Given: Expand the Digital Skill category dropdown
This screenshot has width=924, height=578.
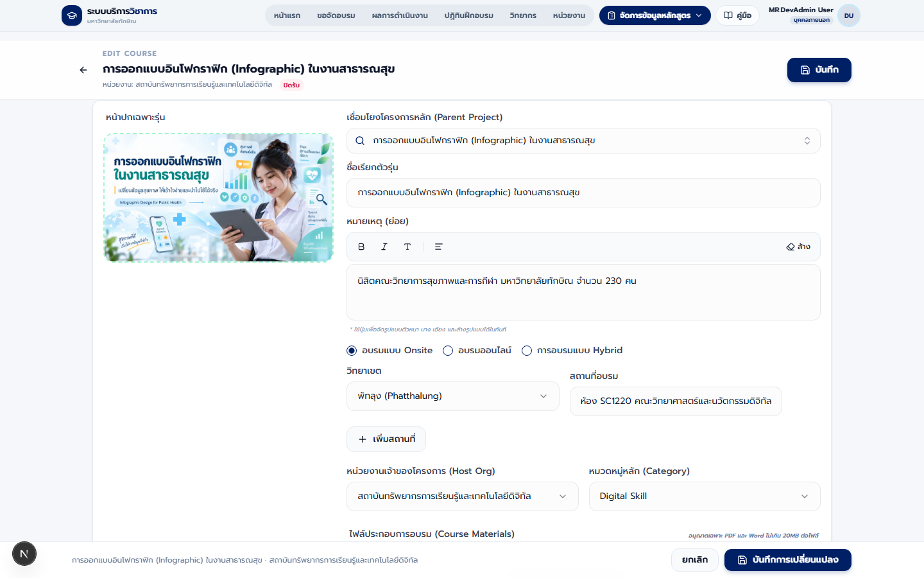Looking at the screenshot, I should point(705,496).
